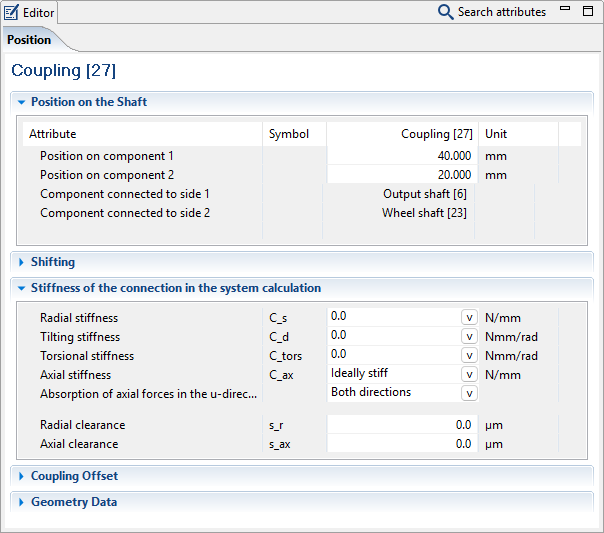Select the Editor tab

30,12
